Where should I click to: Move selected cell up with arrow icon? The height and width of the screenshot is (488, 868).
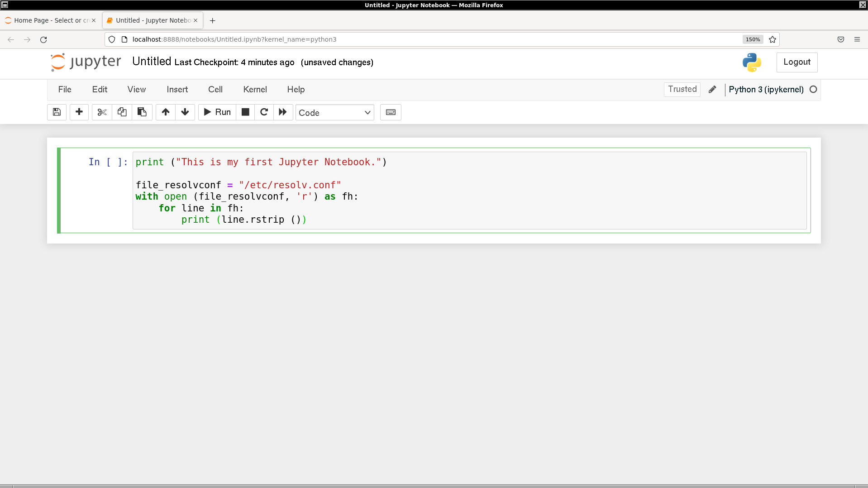coord(166,112)
